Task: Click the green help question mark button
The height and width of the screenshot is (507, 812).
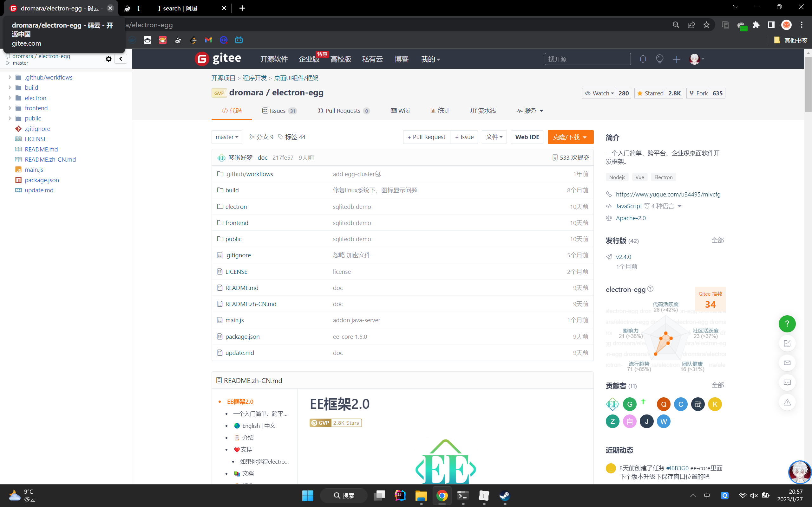Action: click(x=787, y=324)
